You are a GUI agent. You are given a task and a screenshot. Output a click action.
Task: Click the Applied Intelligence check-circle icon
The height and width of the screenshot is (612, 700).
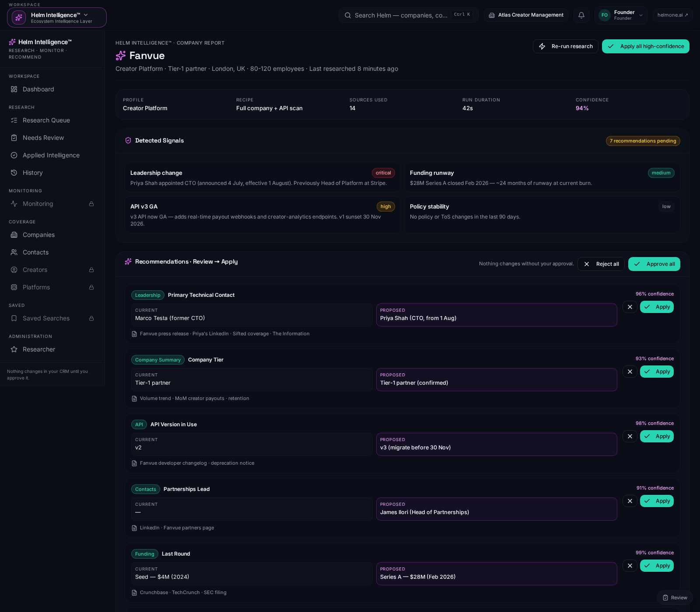(x=14, y=155)
